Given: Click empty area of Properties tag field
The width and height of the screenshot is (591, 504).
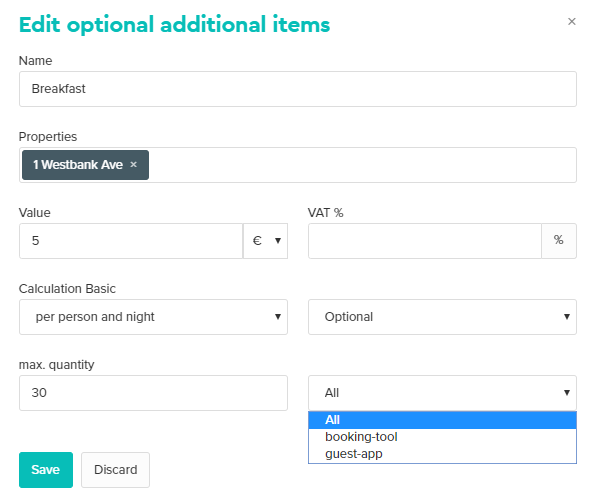Looking at the screenshot, I should [x=362, y=165].
